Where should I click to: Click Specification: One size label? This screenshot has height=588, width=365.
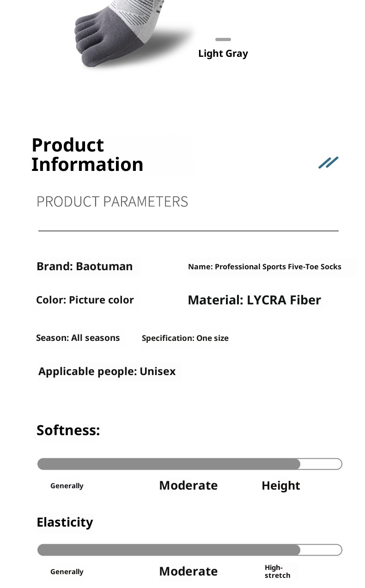185,338
